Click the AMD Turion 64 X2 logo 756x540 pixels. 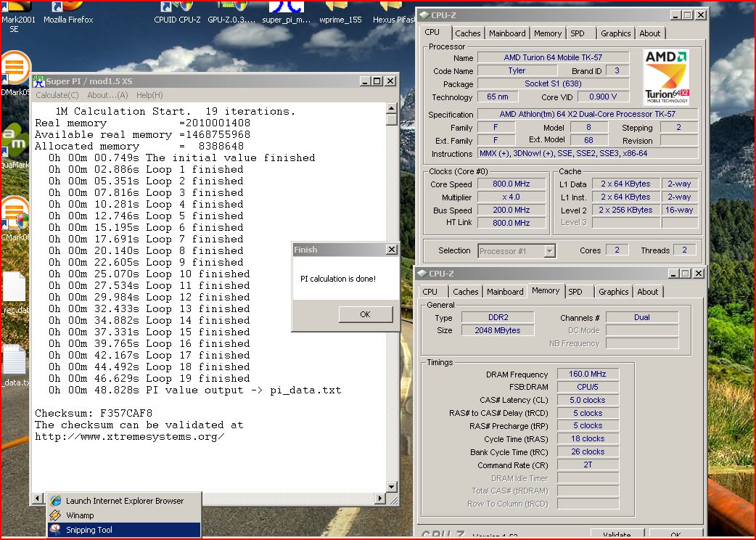(x=667, y=77)
